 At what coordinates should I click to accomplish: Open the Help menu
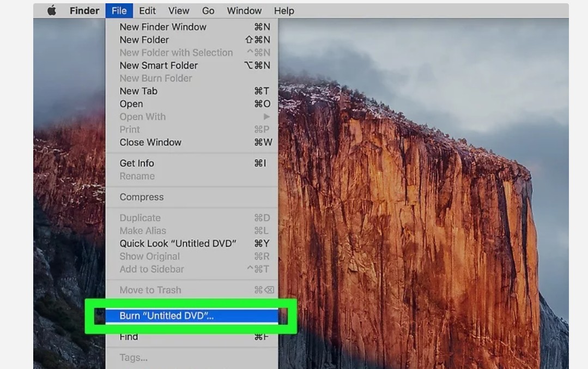coord(284,11)
